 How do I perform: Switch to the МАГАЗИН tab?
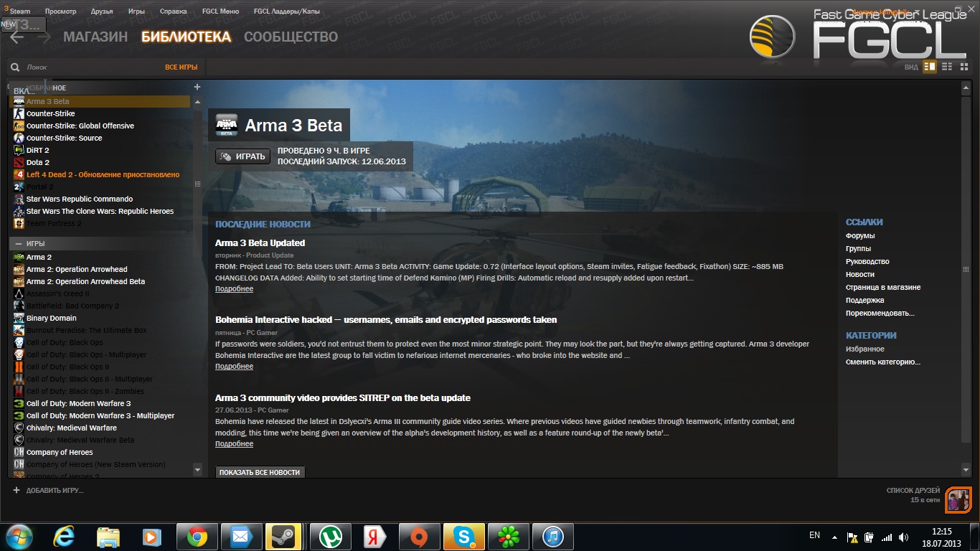(x=95, y=37)
